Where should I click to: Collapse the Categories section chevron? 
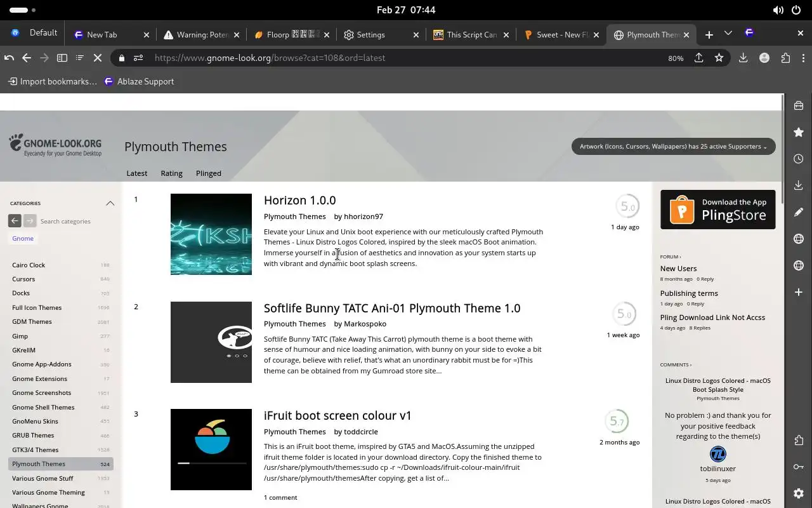[x=110, y=203]
